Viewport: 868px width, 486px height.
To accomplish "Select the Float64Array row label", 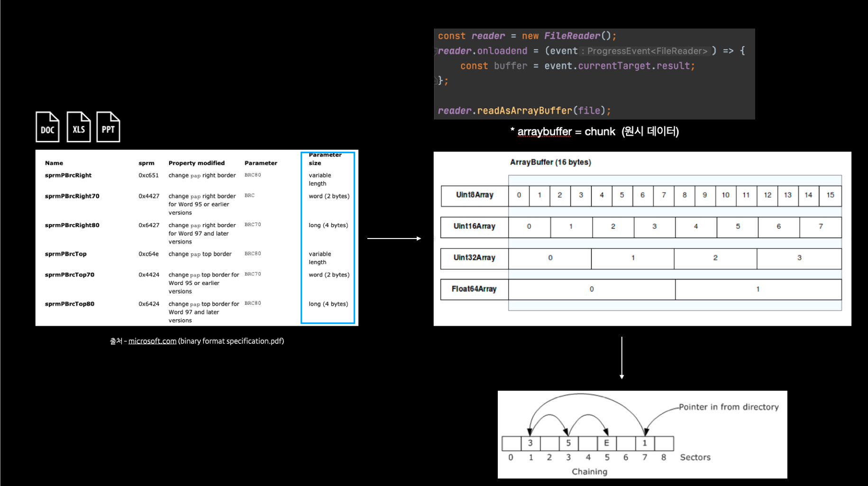I will click(x=475, y=289).
